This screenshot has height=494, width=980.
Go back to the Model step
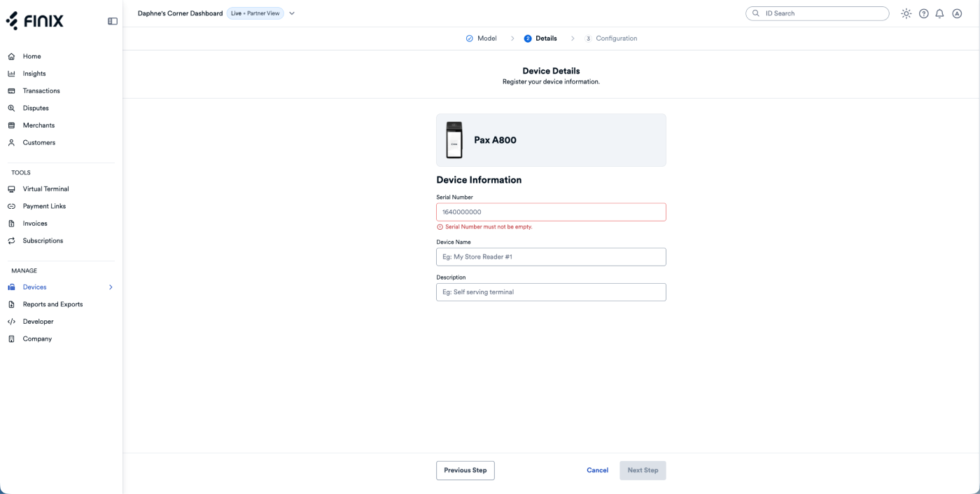[x=482, y=39]
